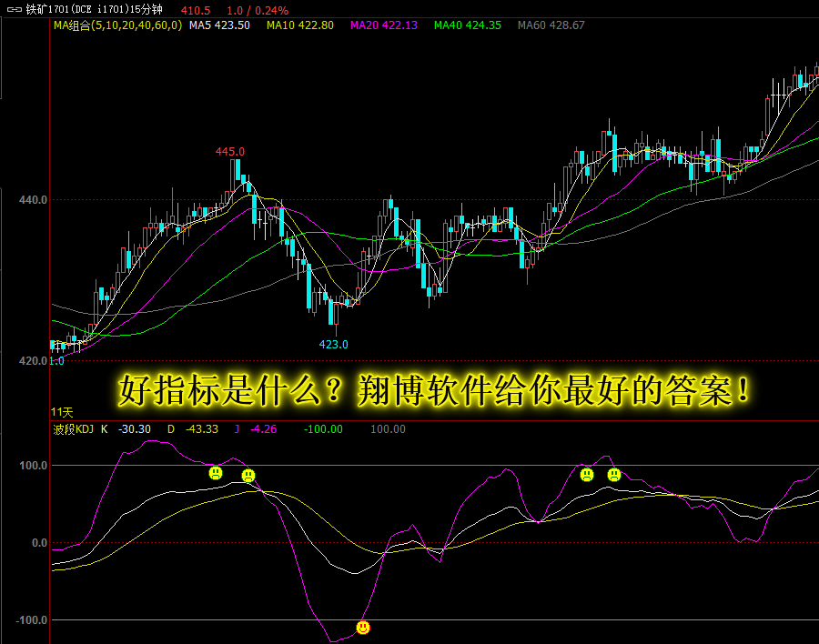Viewport: 819px width, 644px height.
Task: Open the 波段KDJ indicator name
Action: 73,429
